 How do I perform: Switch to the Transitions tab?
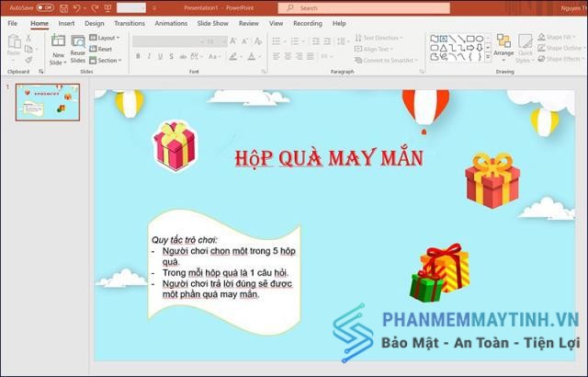(130, 23)
